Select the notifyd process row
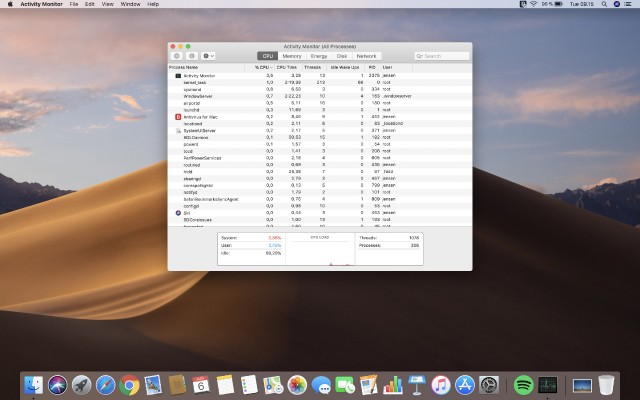The height and width of the screenshot is (400, 640). 320,192
